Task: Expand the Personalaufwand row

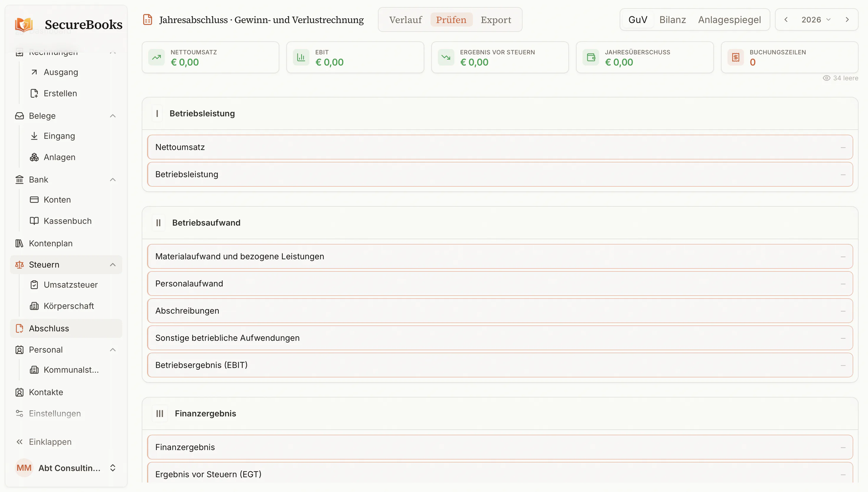Action: point(500,284)
